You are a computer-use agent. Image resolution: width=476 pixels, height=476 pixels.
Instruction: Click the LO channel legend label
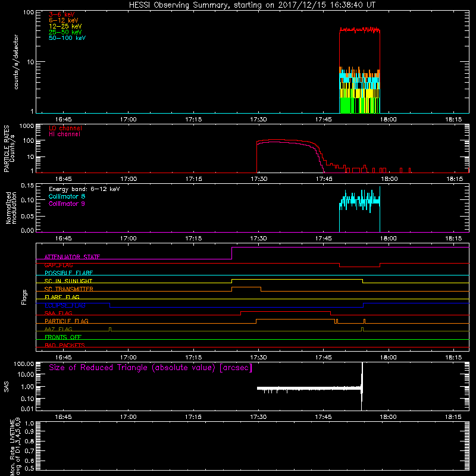click(65, 128)
